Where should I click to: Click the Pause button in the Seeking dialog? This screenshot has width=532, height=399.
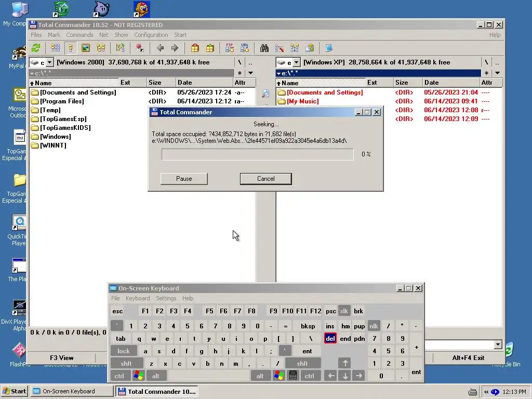184,179
